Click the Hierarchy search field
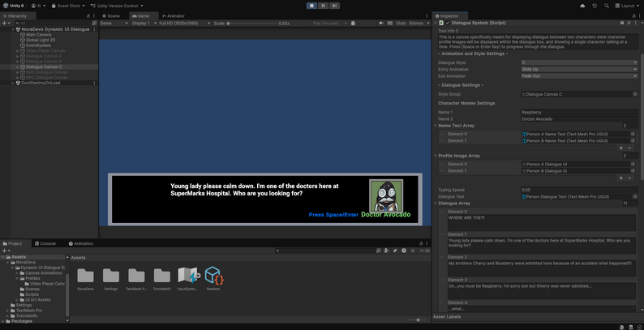The image size is (644, 330). click(52, 24)
